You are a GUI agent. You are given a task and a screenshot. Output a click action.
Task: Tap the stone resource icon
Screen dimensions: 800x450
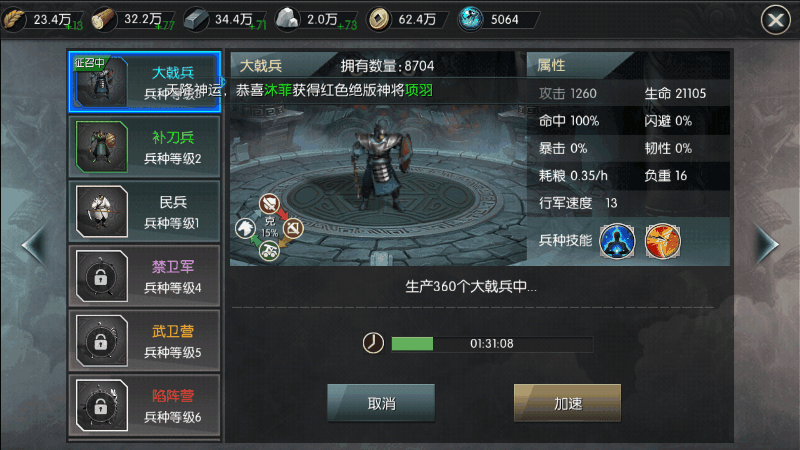(x=287, y=19)
